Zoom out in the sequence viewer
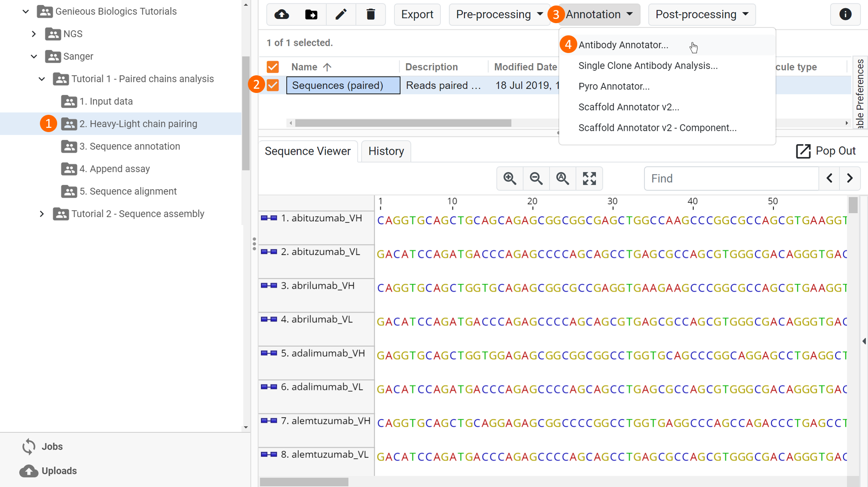 pyautogui.click(x=537, y=179)
